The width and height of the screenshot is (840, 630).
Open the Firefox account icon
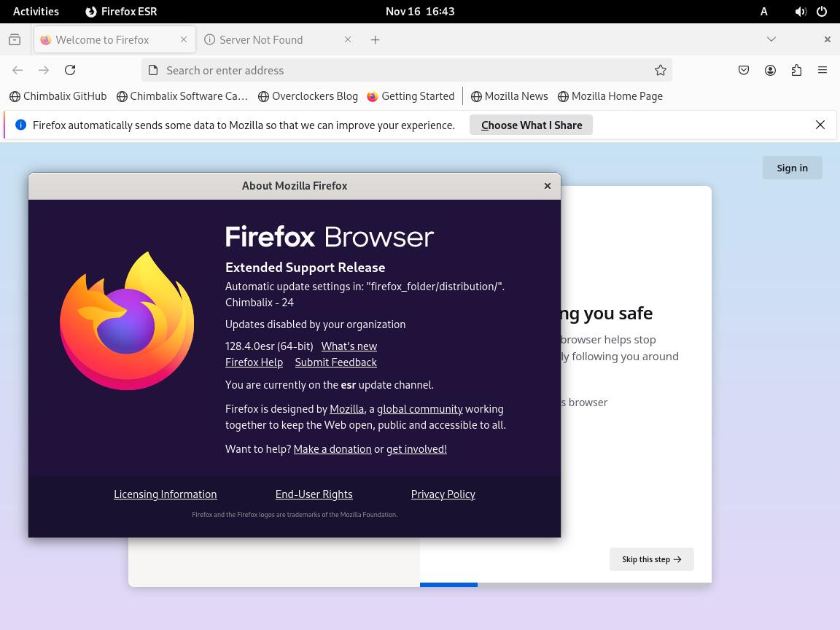coord(770,70)
